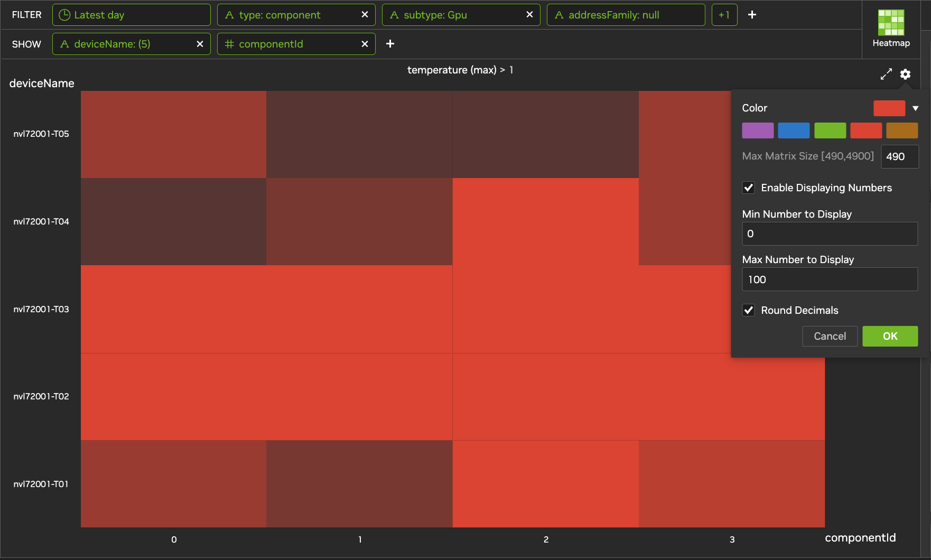Click the Min Number to Display field
The image size is (931, 560).
click(830, 234)
